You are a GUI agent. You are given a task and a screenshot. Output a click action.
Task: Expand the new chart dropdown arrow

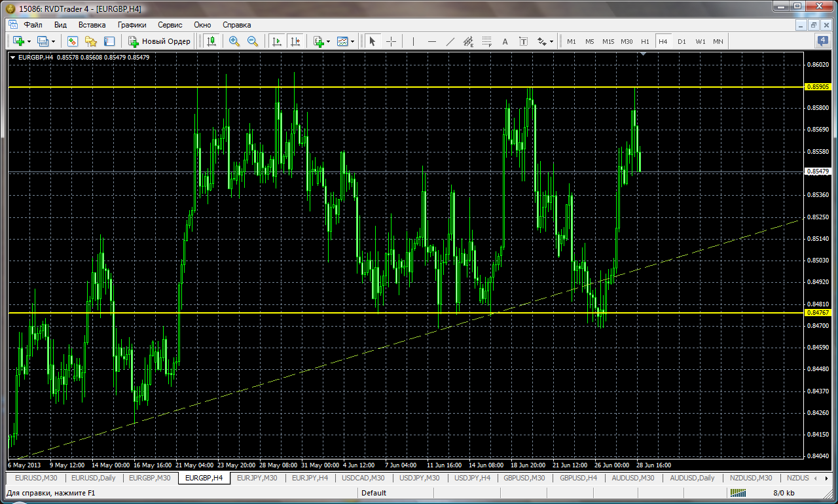[x=29, y=41]
